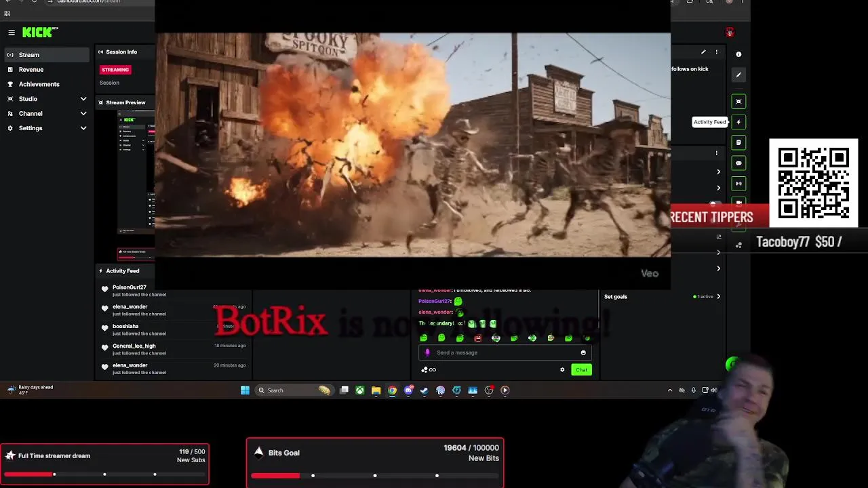Image resolution: width=868 pixels, height=488 pixels.
Task: Select the first elena_wonder follow entry
Action: [x=173, y=310]
